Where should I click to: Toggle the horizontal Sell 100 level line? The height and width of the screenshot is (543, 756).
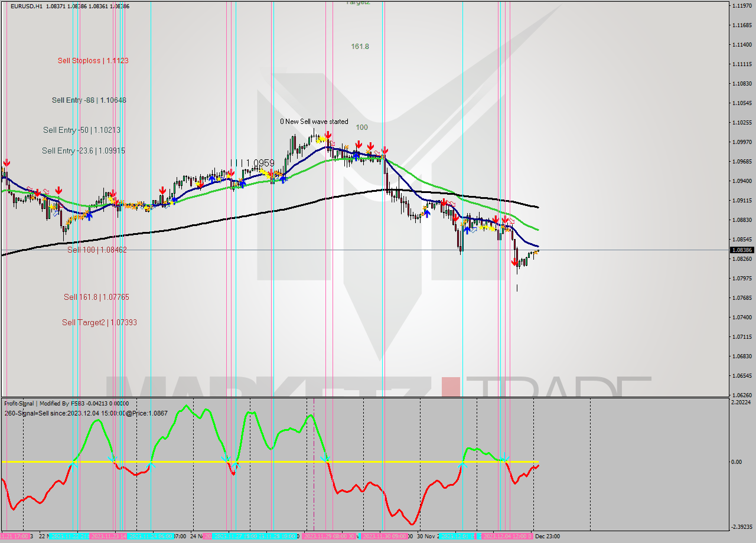tap(354, 250)
